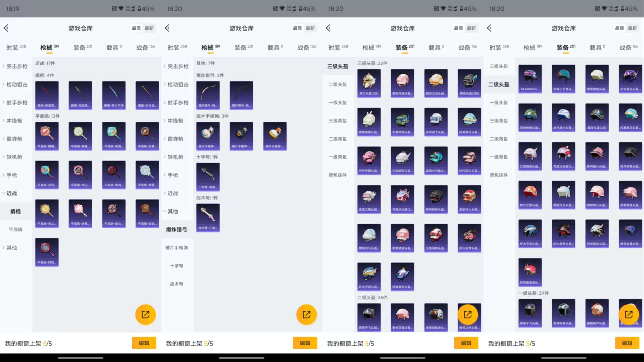Switch sorting to 最新
Viewport: 644px width, 362px height.
pos(150,28)
